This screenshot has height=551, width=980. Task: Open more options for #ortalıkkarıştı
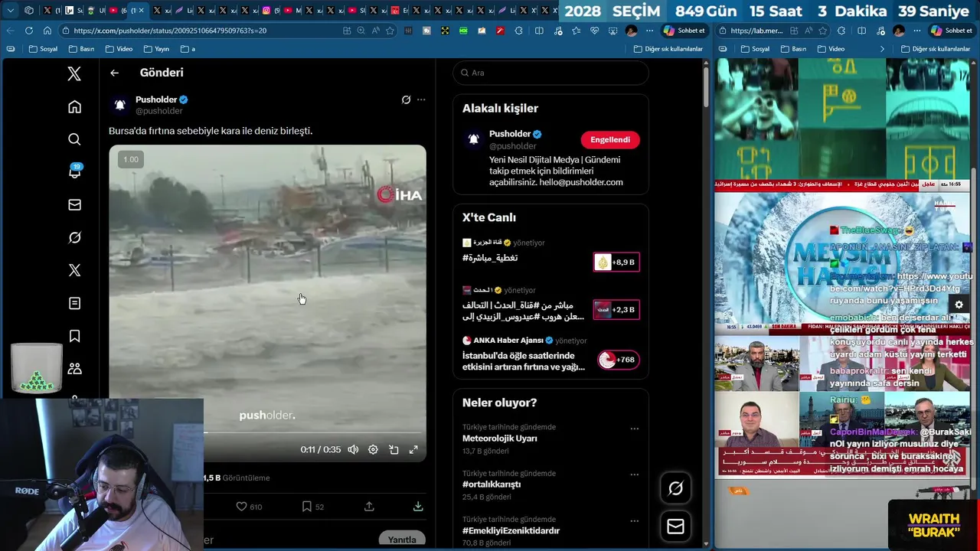point(634,474)
